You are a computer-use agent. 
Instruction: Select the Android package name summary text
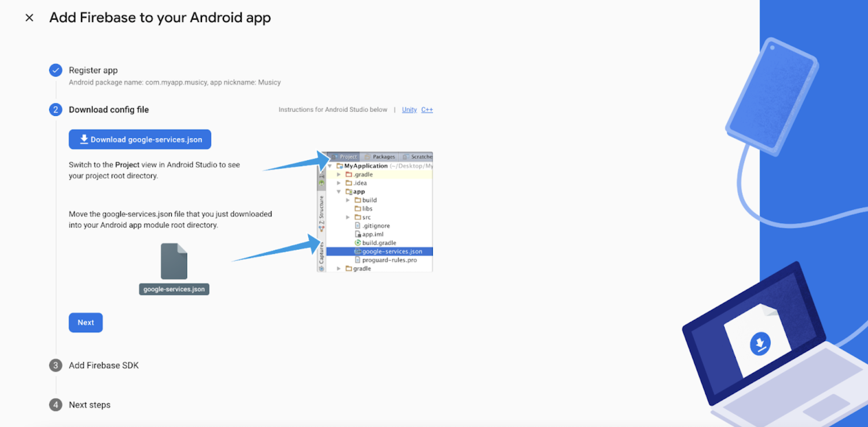click(x=175, y=83)
